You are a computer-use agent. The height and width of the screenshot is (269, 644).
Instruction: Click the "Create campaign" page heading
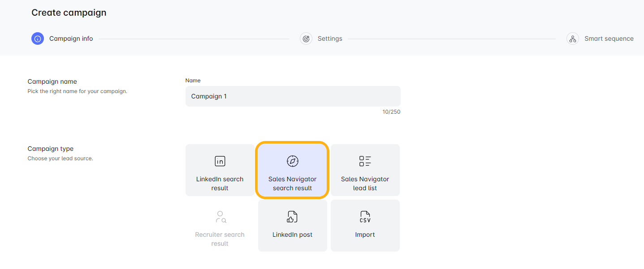(69, 13)
